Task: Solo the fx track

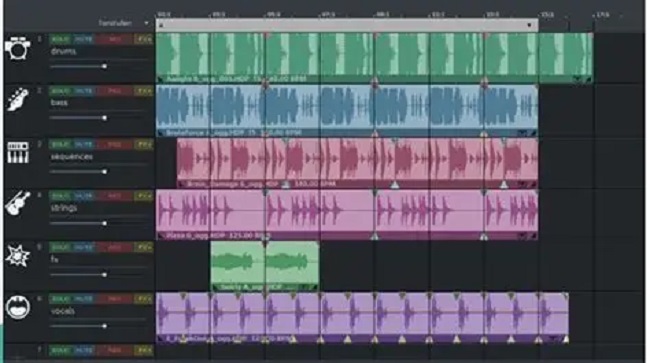Action: pyautogui.click(x=60, y=247)
